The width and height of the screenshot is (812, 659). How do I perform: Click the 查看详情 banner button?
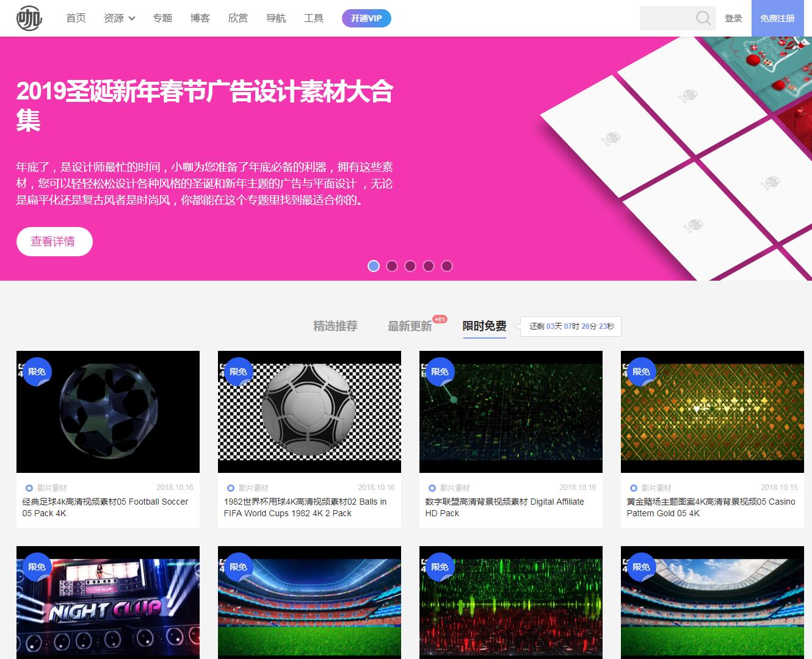point(54,242)
